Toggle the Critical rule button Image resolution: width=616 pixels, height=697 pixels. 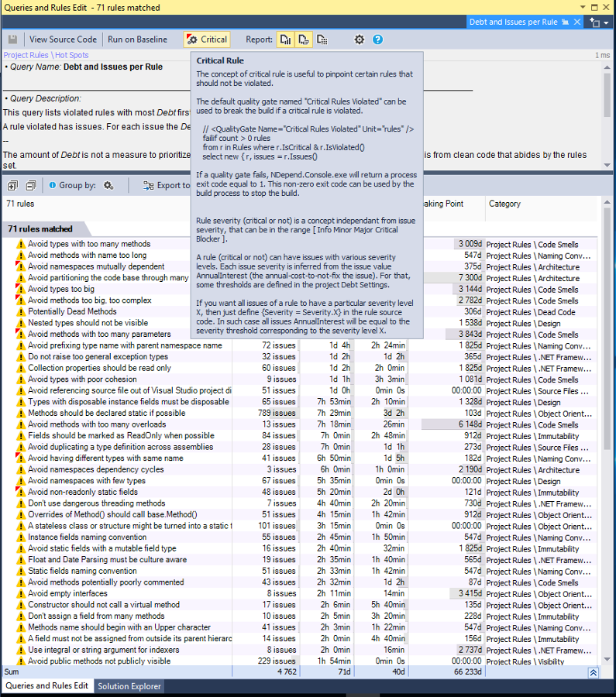(207, 39)
